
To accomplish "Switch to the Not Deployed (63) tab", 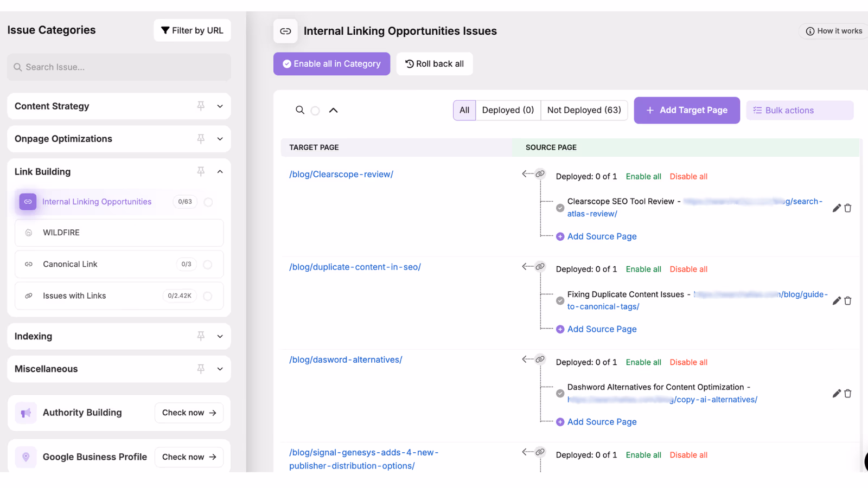I will point(584,110).
